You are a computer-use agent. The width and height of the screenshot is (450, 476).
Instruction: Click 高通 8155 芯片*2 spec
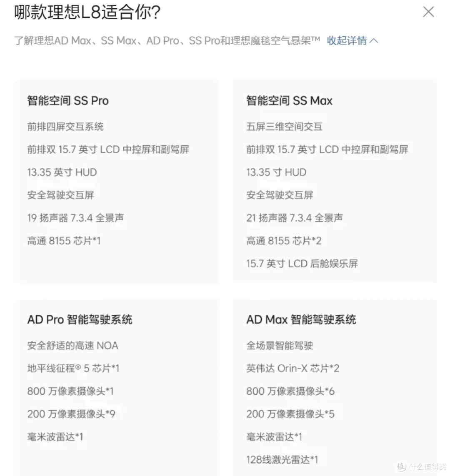(284, 241)
